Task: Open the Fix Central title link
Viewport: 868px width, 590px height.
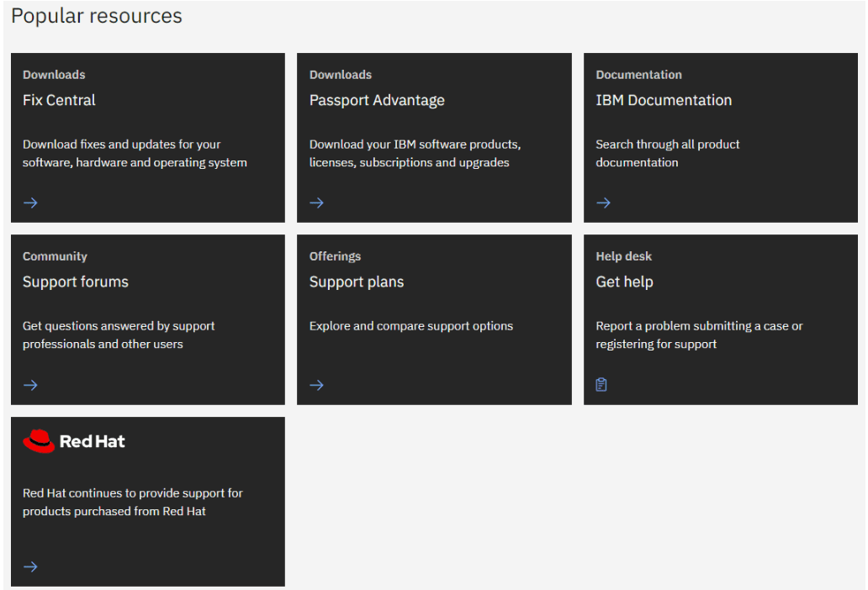Action: tap(59, 100)
